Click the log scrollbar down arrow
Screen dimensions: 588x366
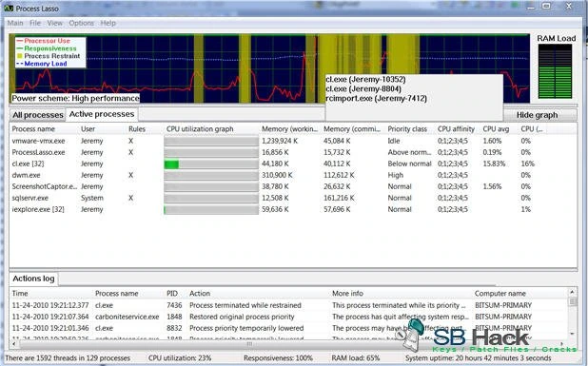point(572,334)
